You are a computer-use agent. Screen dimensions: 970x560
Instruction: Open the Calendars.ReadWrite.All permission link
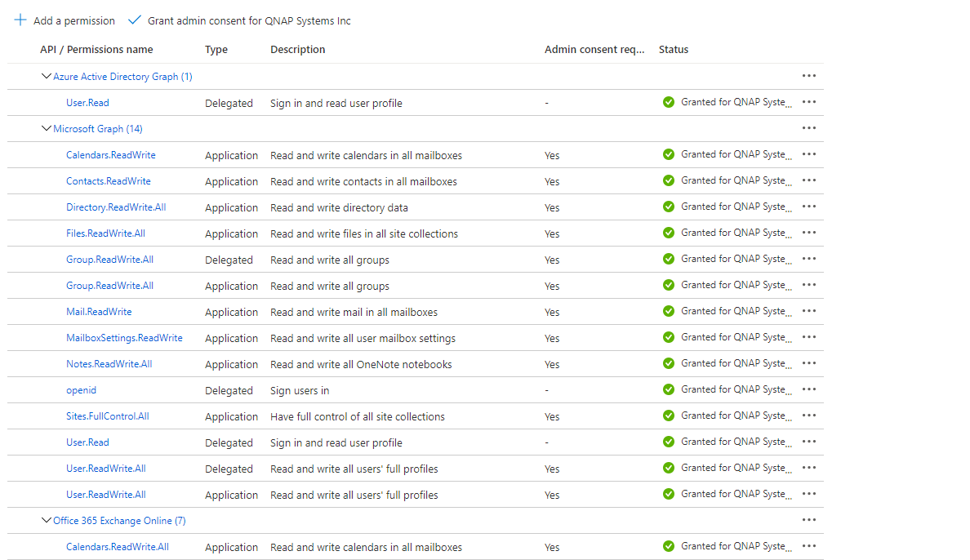(x=118, y=547)
